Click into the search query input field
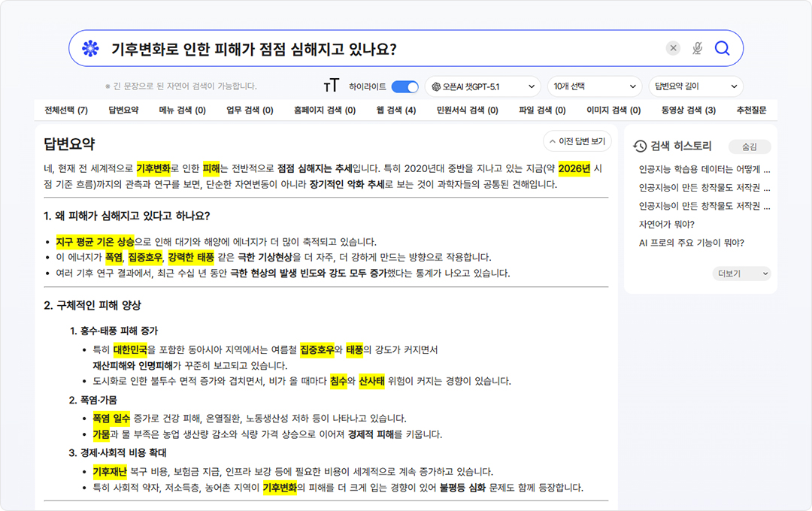 376,49
